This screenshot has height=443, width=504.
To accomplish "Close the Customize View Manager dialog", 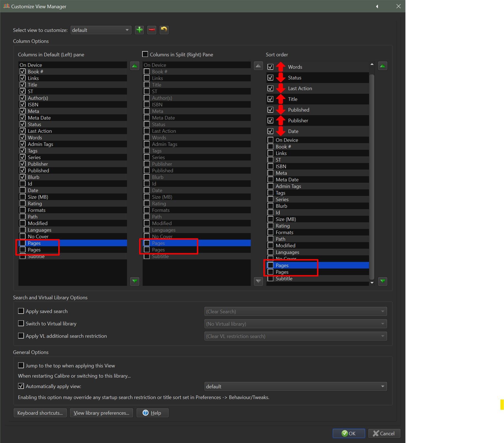I will pyautogui.click(x=398, y=6).
